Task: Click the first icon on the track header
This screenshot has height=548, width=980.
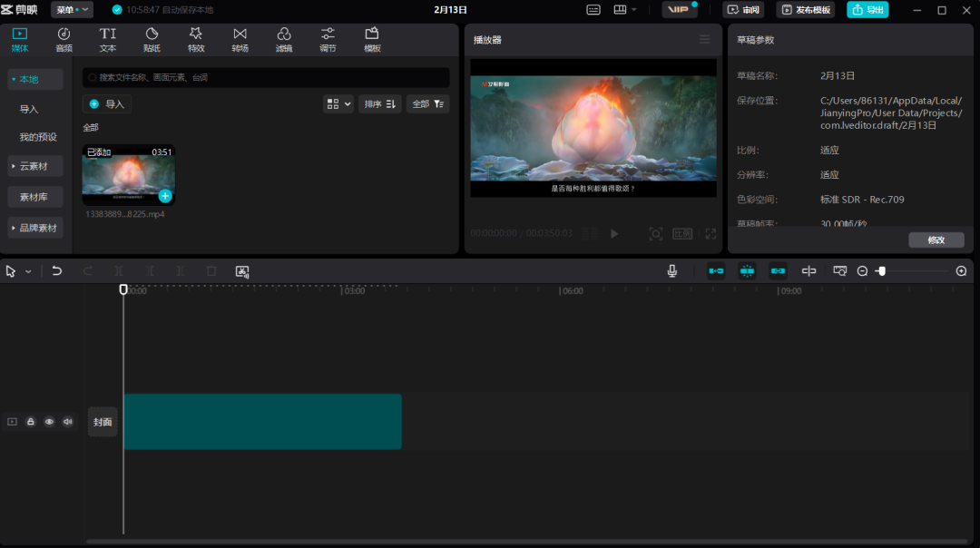Action: 12,422
